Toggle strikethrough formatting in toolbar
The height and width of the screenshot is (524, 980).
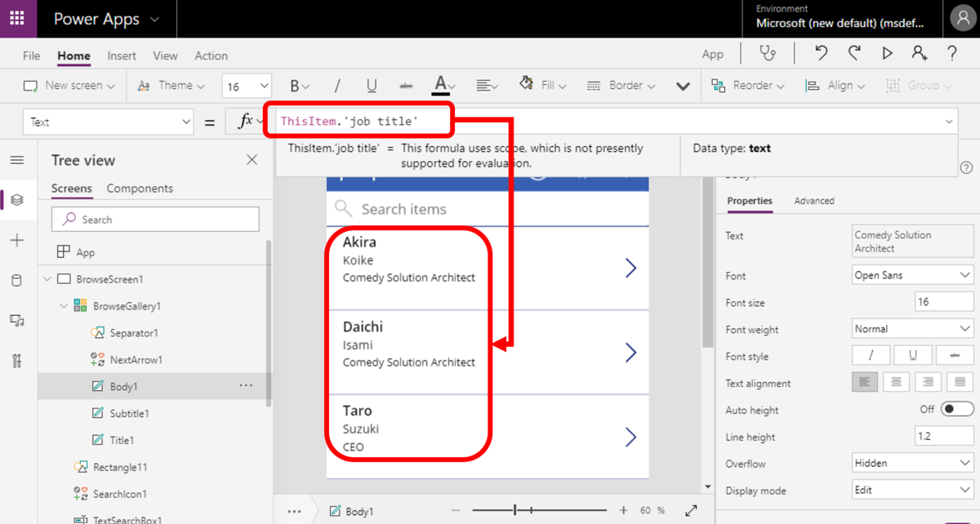click(x=406, y=86)
